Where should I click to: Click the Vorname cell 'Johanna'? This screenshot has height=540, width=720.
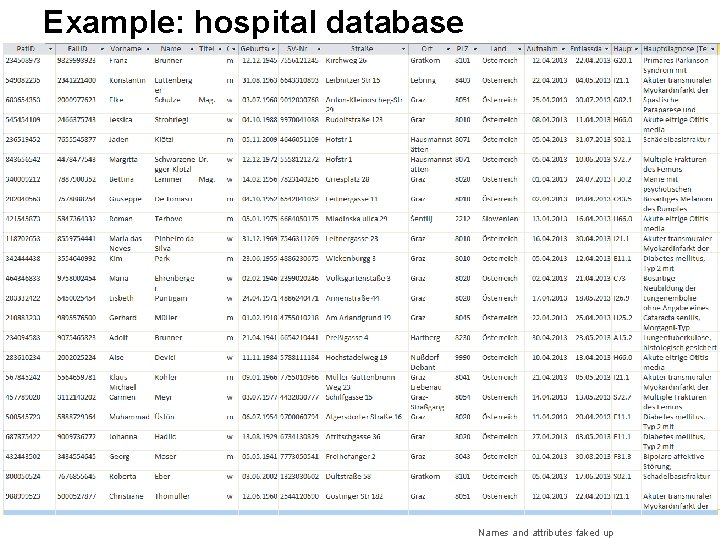click(x=123, y=437)
